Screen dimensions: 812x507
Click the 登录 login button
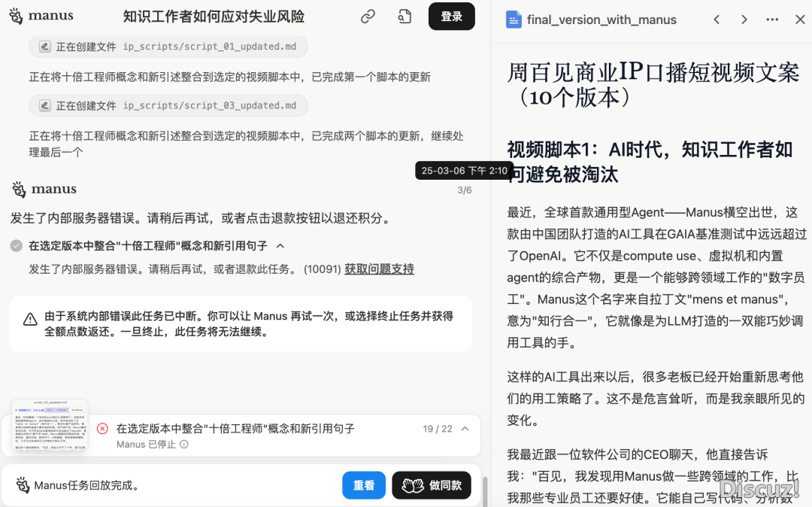click(452, 16)
